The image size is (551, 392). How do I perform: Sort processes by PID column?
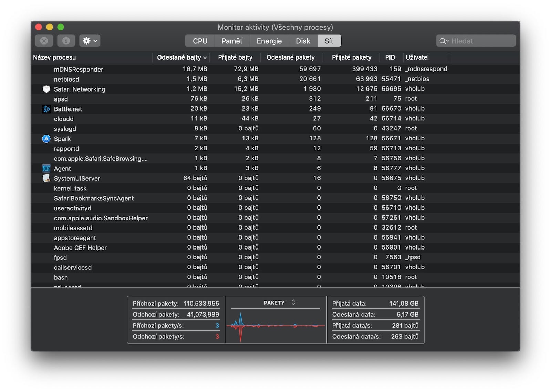click(x=390, y=57)
